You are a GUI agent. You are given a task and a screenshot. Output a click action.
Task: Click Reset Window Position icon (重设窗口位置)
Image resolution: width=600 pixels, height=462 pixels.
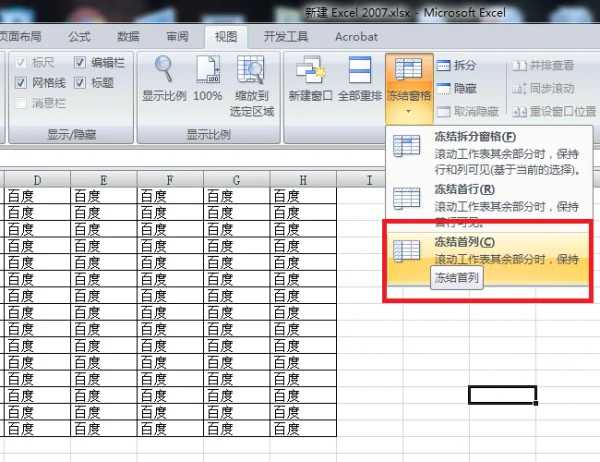[519, 111]
